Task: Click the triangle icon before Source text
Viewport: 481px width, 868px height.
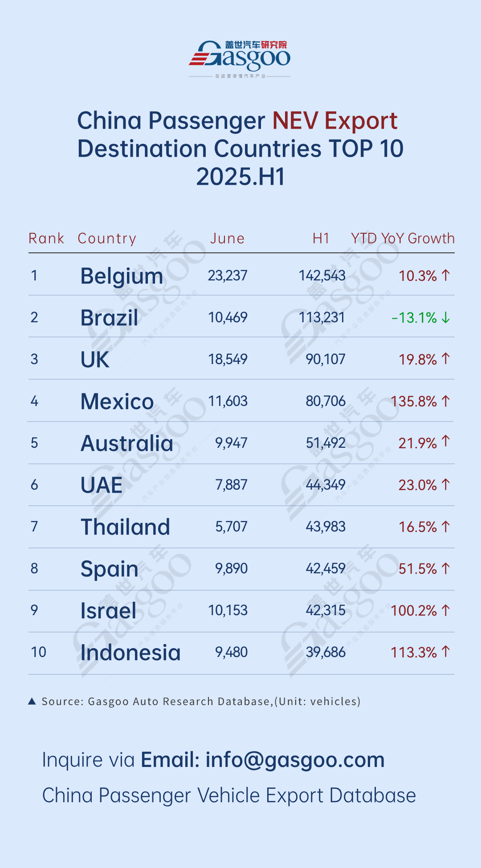Action: (32, 702)
